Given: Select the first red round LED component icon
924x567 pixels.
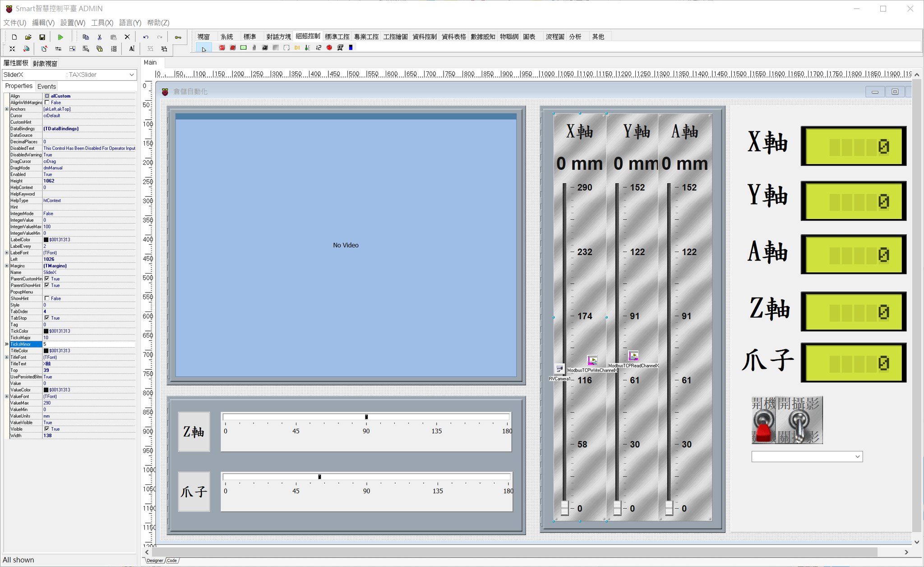Looking at the screenshot, I should 222,47.
